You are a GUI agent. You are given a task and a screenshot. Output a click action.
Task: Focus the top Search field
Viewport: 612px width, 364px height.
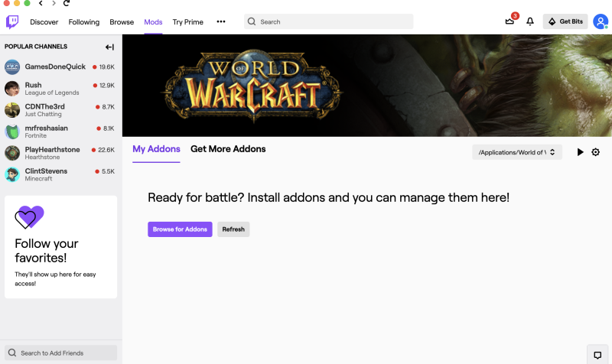[x=329, y=21]
